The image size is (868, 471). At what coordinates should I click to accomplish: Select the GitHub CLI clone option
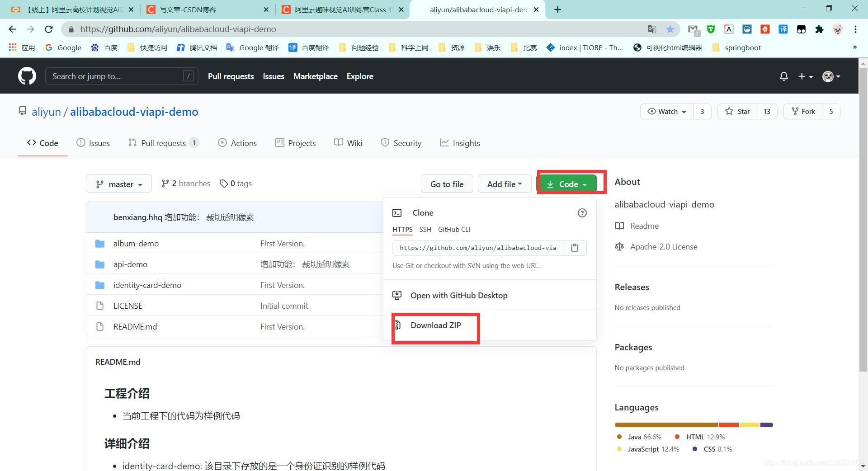(454, 230)
